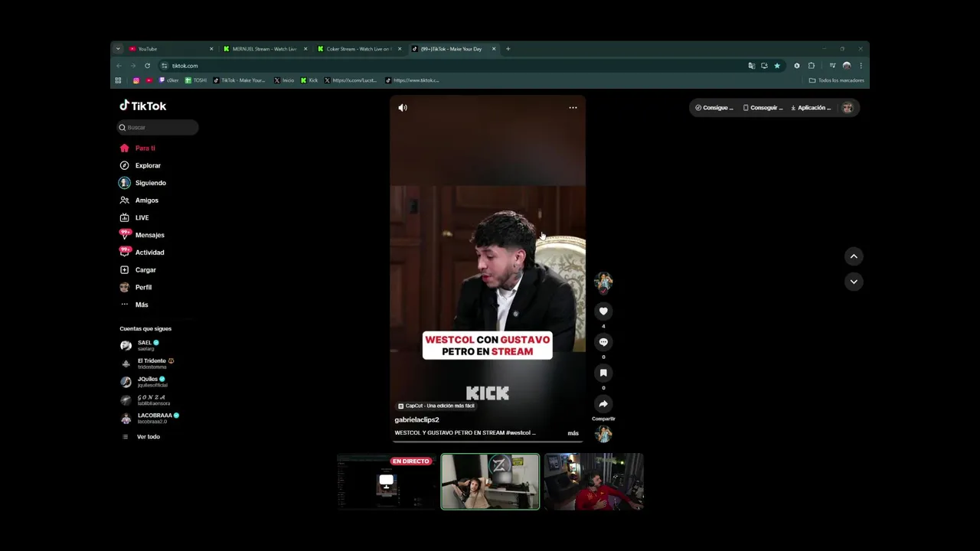Screen dimensions: 980x551
Task: Open the JQuiles followed account
Action: (x=143, y=382)
